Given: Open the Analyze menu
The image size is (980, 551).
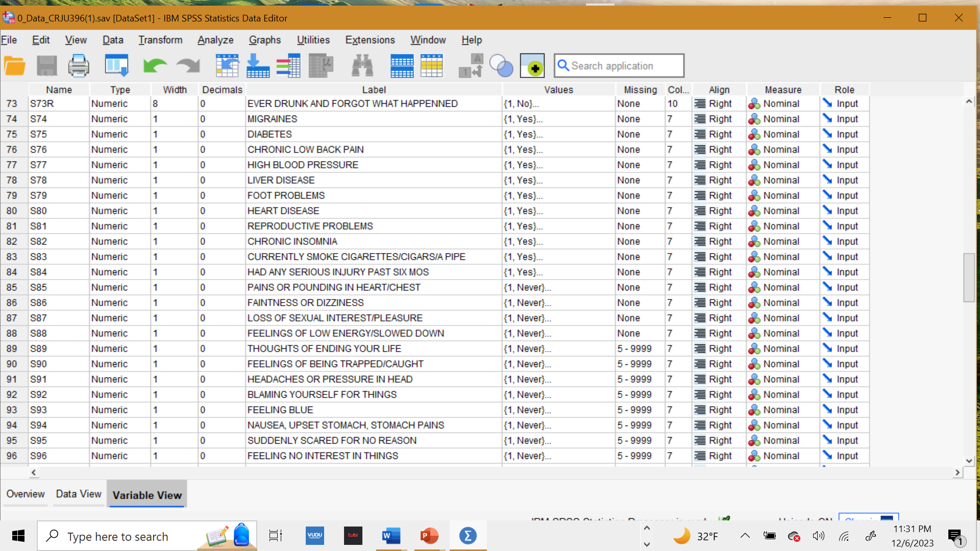Looking at the screenshot, I should point(215,40).
